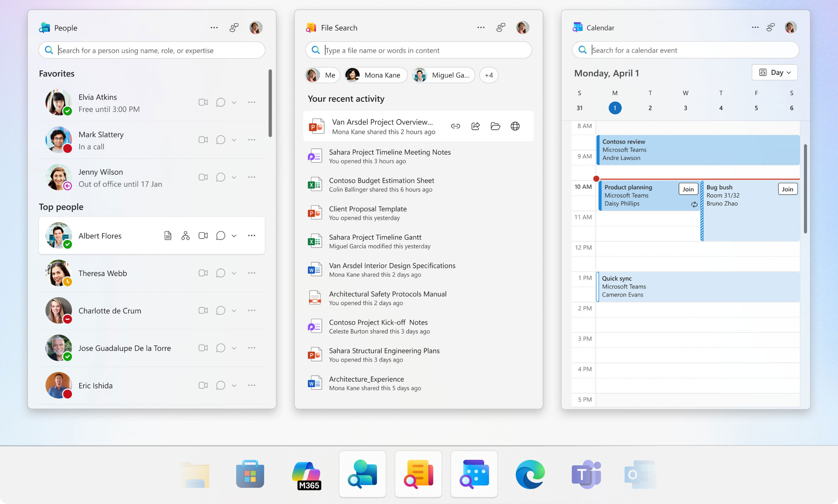Open a chat with Charlotte de Crum
838x504 pixels.
pyautogui.click(x=221, y=310)
